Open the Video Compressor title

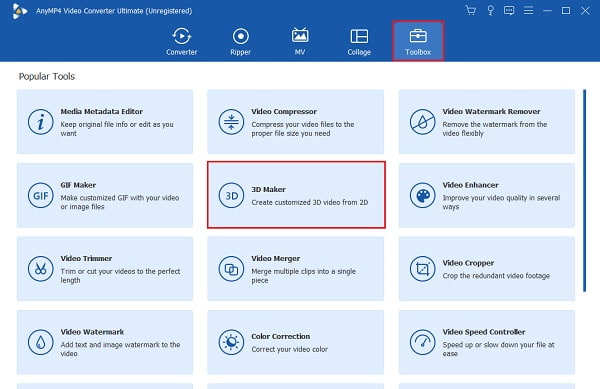pyautogui.click(x=284, y=111)
